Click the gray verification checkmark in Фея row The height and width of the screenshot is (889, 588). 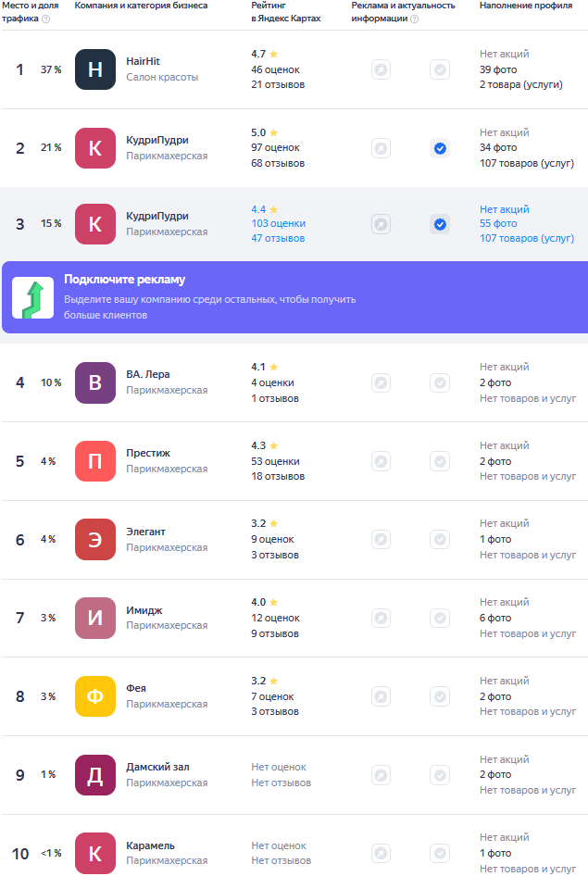(440, 696)
